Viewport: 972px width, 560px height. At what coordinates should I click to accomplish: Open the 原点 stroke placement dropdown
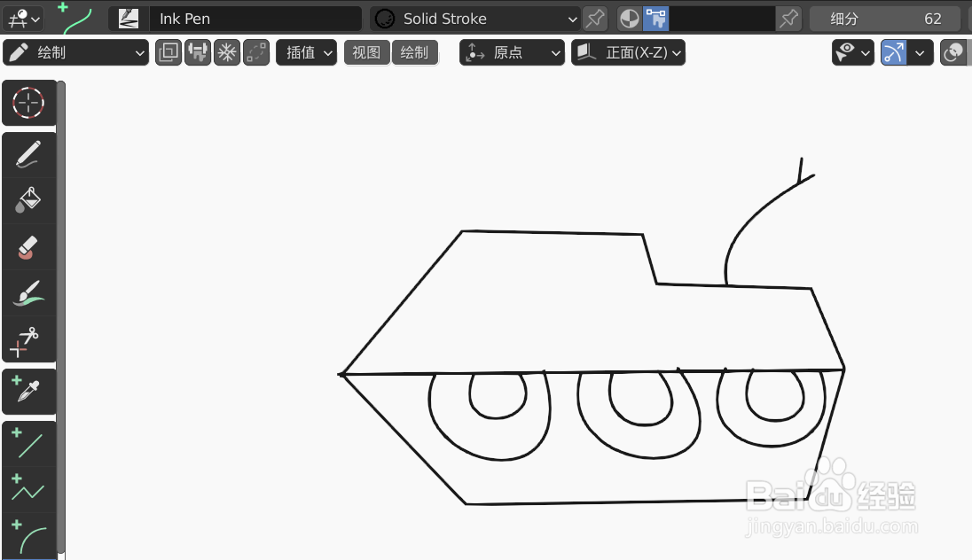click(512, 52)
